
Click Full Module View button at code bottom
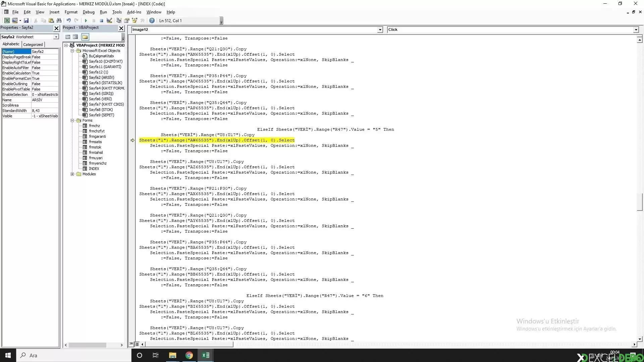tap(137, 344)
